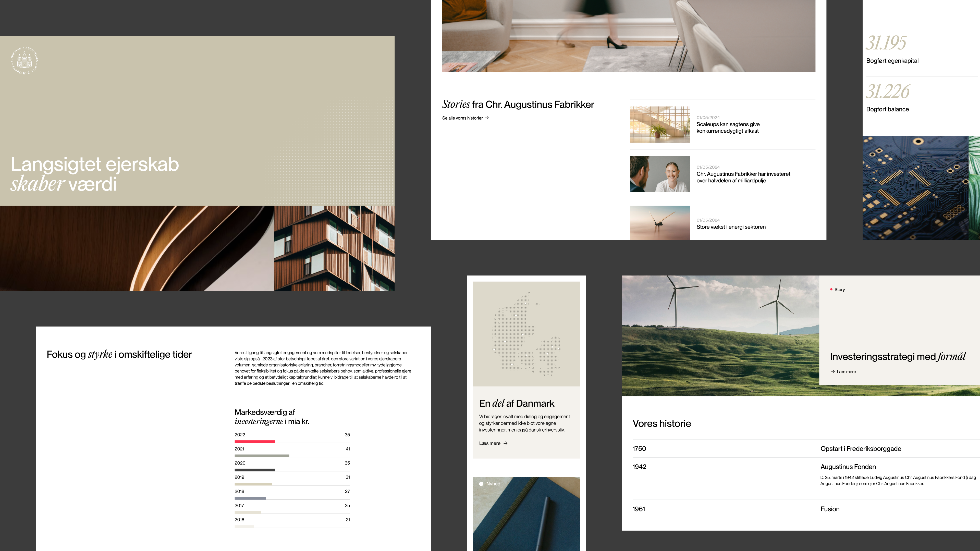Click Investeringsstrategi med formål heading
This screenshot has width=980, height=551.
(898, 357)
